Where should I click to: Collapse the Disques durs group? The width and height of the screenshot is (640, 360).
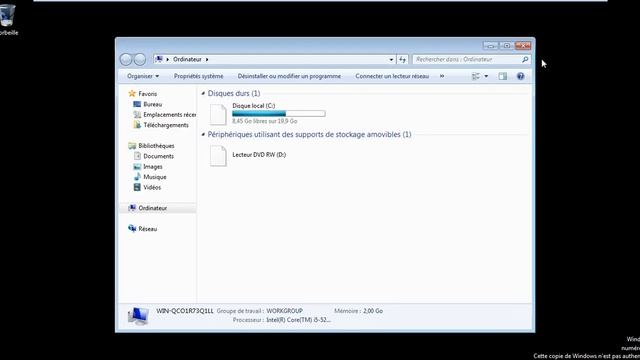[203, 93]
